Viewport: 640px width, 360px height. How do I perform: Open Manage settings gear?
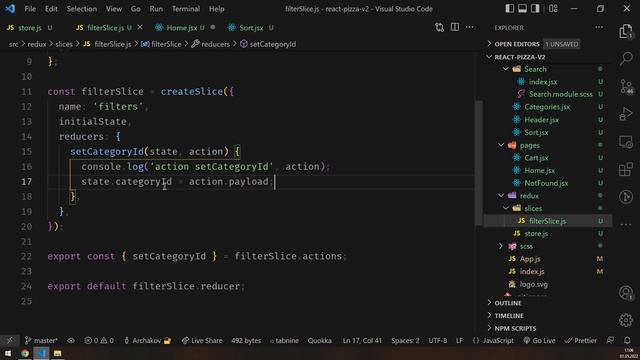tap(626, 320)
